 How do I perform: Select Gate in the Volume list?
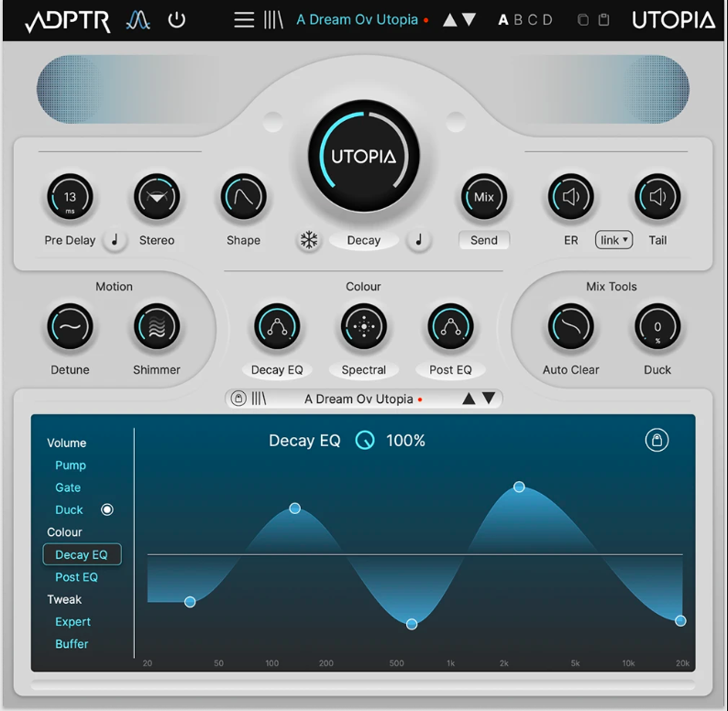(x=68, y=487)
